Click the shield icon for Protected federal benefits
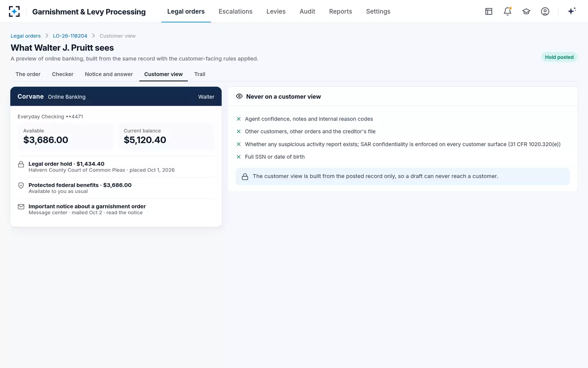Image resolution: width=588 pixels, height=368 pixels. coord(21,186)
